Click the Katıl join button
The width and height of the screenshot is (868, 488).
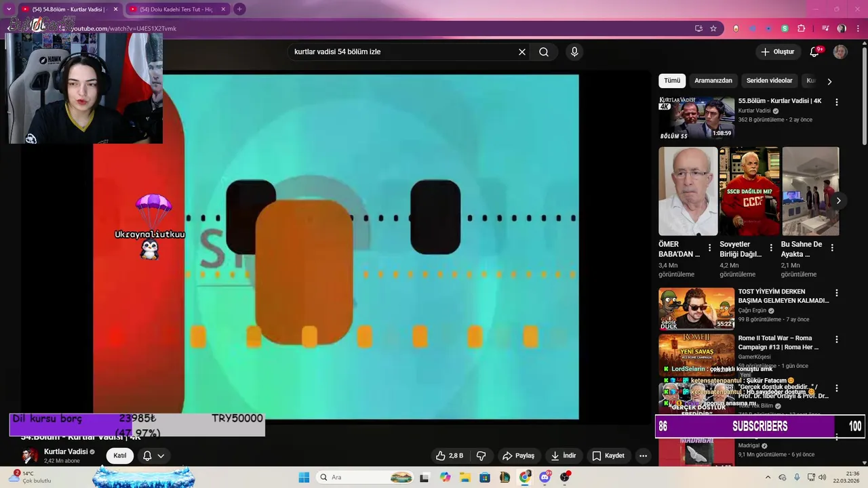(x=120, y=455)
